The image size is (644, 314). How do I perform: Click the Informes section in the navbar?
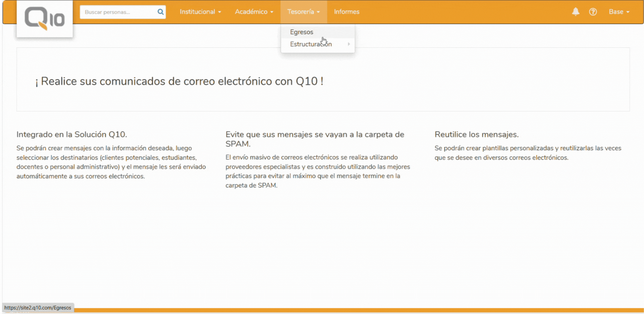[x=346, y=12]
